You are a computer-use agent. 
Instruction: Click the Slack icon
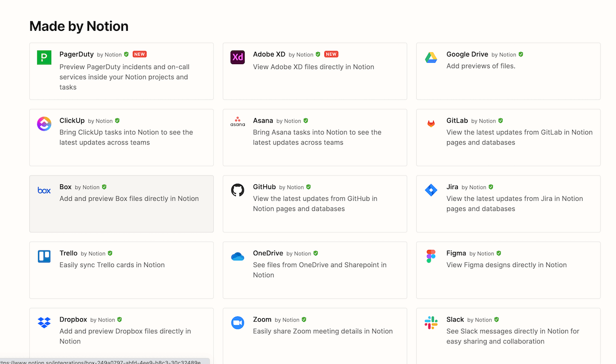pyautogui.click(x=431, y=322)
